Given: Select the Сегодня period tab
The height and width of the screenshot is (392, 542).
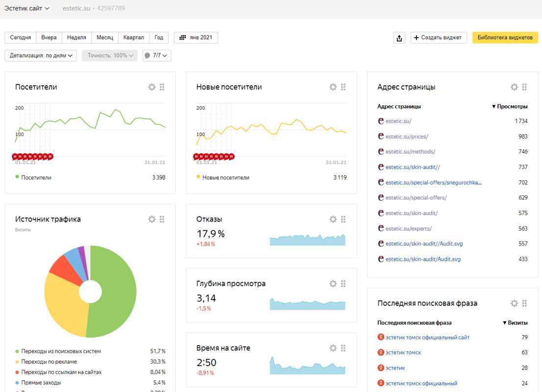Looking at the screenshot, I should coord(21,38).
